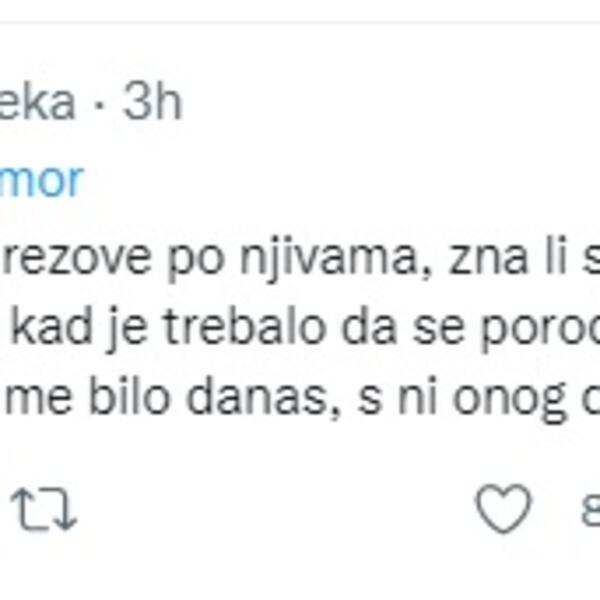The image size is (600, 600).
Task: Click the divider line above the tweet
Action: [x=300, y=22]
